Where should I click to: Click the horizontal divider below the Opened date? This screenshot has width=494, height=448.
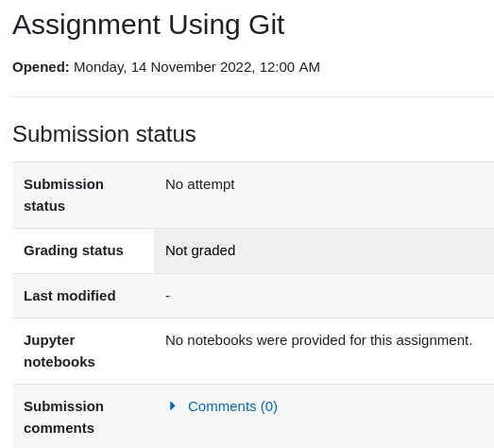[x=253, y=96]
